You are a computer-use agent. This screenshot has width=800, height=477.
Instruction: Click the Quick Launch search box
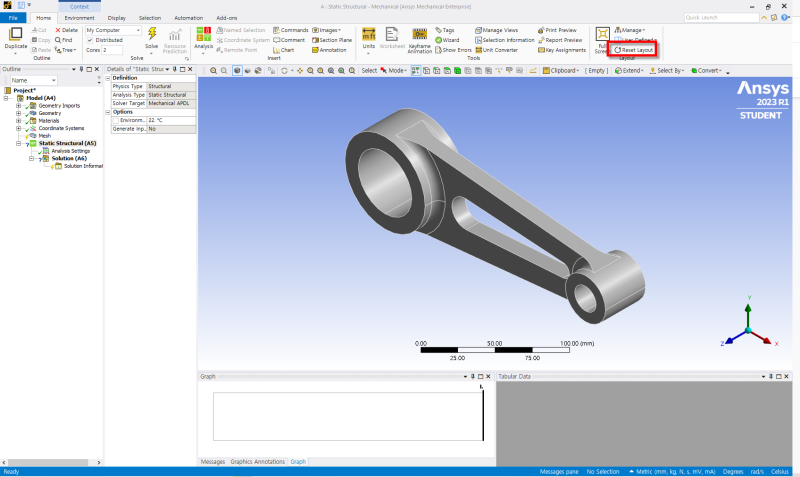721,18
